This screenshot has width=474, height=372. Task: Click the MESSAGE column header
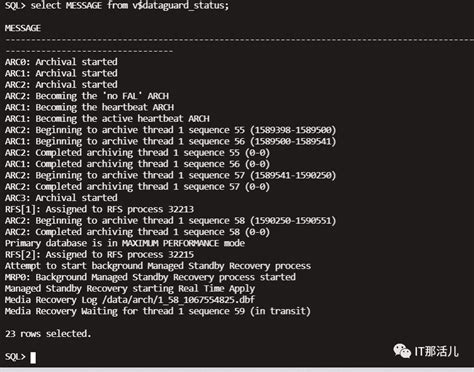(x=23, y=28)
